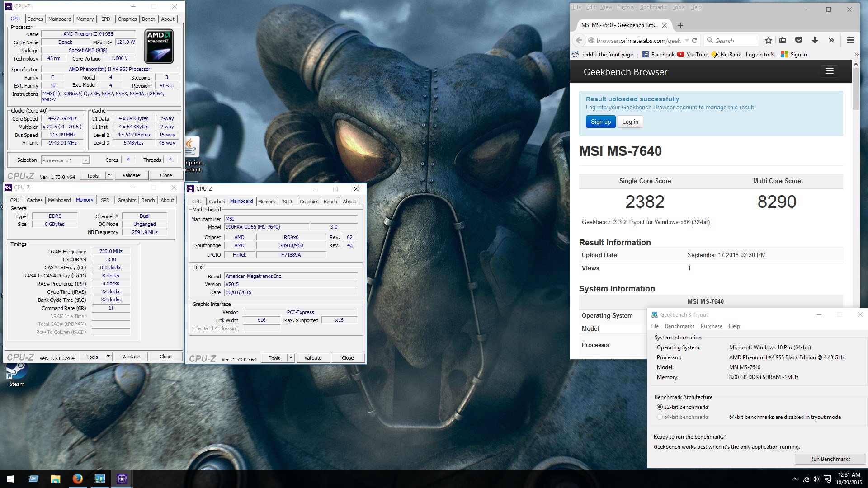Open the taskbar app left of File Explorer
This screenshot has height=488, width=868.
coord(33,479)
